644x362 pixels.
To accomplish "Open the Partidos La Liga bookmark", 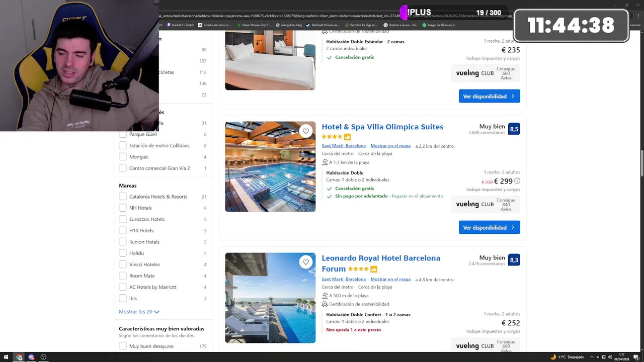I will [x=361, y=25].
